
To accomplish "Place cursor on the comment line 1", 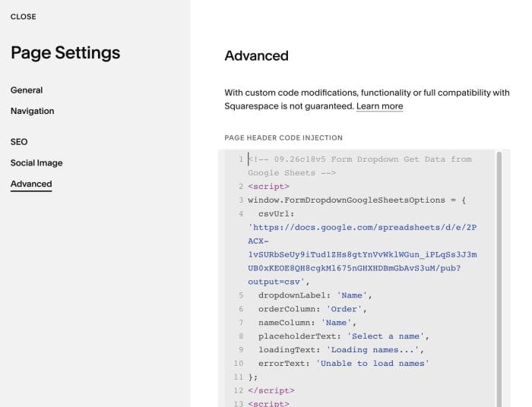I will coord(359,166).
